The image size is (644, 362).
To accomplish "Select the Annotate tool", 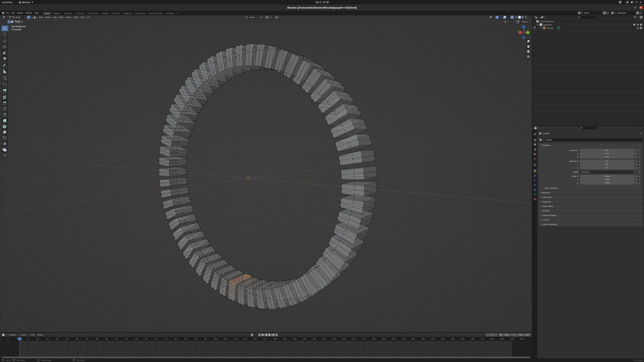I will 5,66.
